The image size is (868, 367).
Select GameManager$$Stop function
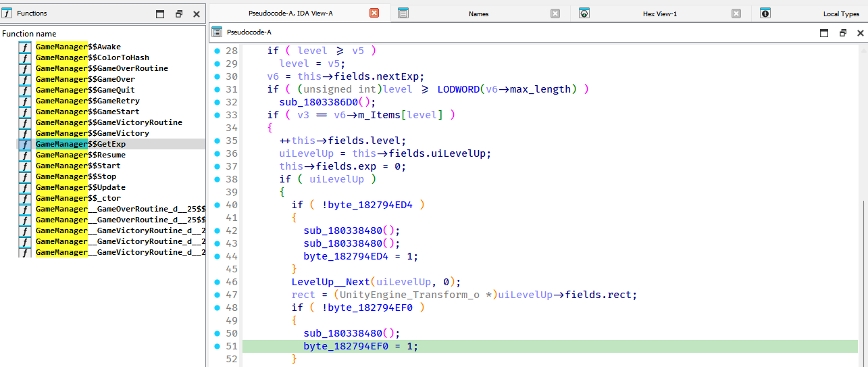pyautogui.click(x=76, y=176)
